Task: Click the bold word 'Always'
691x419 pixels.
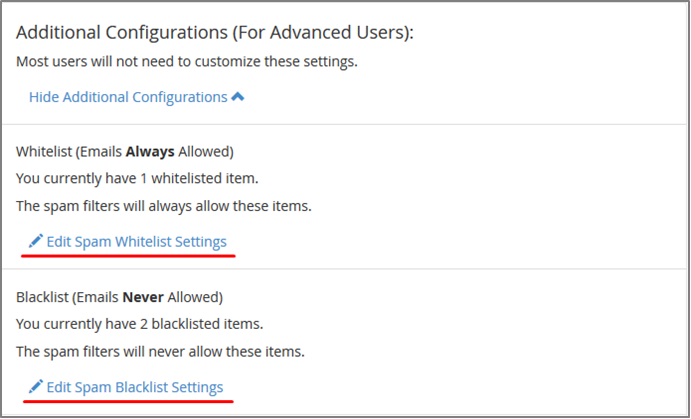Action: pos(150,152)
